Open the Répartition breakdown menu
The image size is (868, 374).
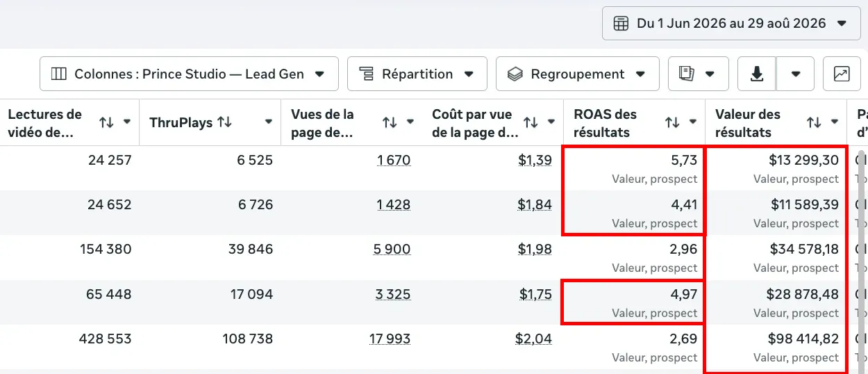click(x=417, y=74)
